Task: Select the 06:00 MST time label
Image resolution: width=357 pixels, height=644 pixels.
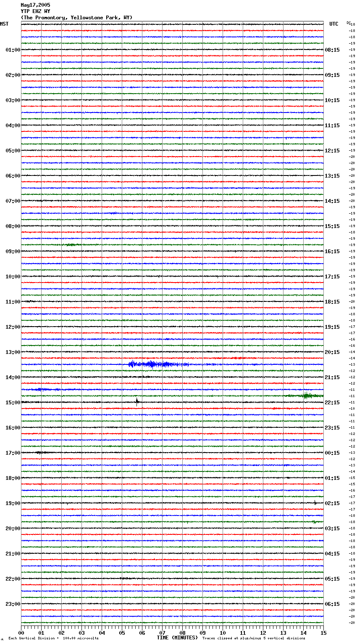Action: (x=13, y=176)
